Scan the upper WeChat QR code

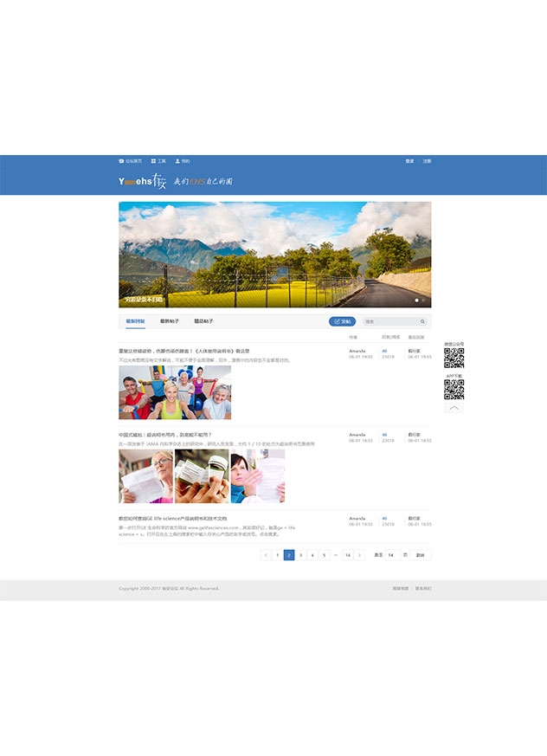[x=454, y=358]
